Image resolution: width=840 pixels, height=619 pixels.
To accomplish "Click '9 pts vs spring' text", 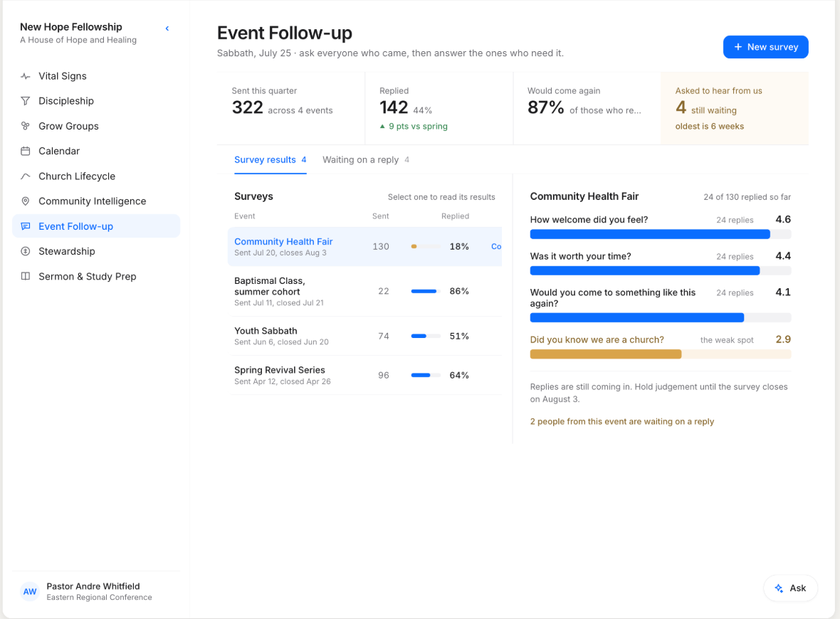I will (x=418, y=127).
